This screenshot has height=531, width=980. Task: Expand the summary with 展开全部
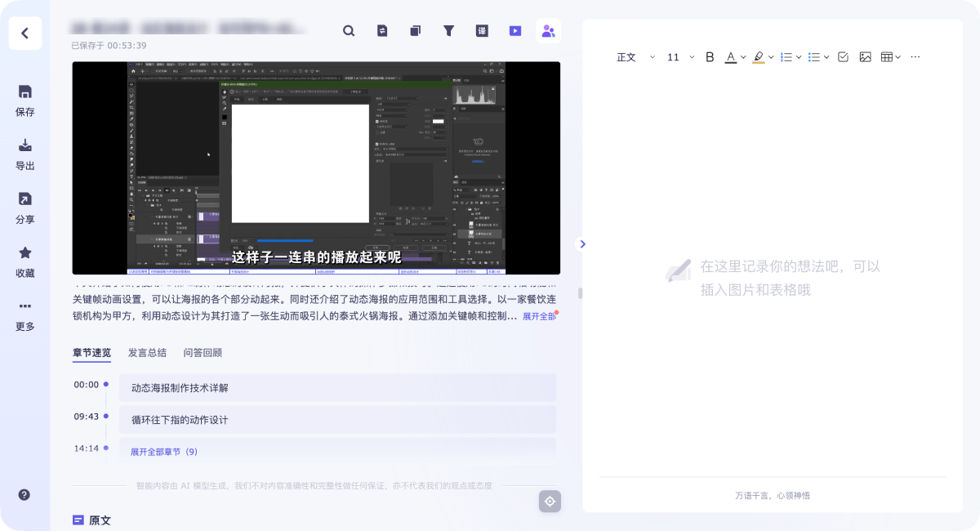click(539, 316)
